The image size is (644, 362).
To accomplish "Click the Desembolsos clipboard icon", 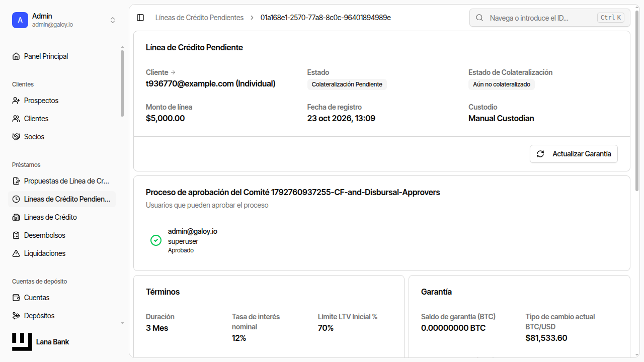I will (16, 235).
